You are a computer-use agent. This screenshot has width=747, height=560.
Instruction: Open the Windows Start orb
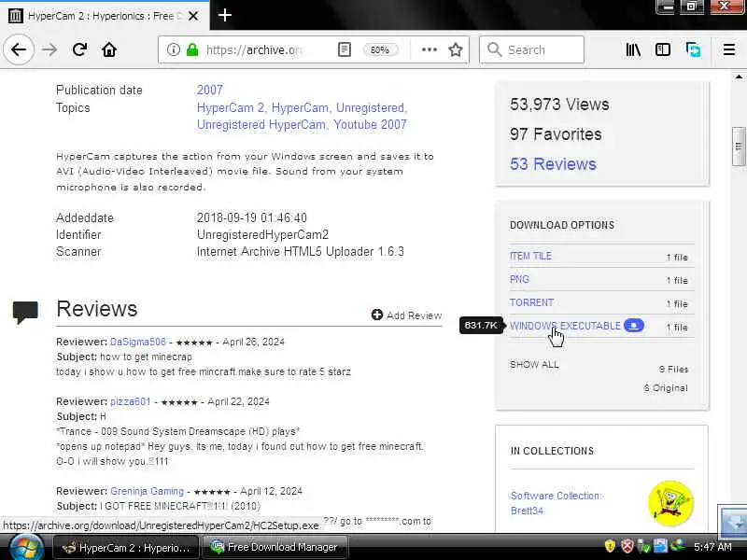(x=25, y=547)
